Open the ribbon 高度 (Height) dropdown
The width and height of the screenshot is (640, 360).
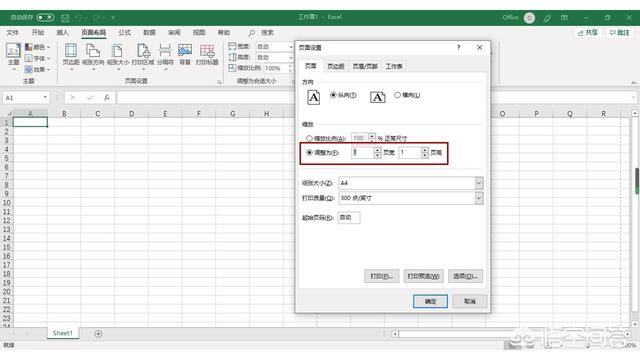291,58
